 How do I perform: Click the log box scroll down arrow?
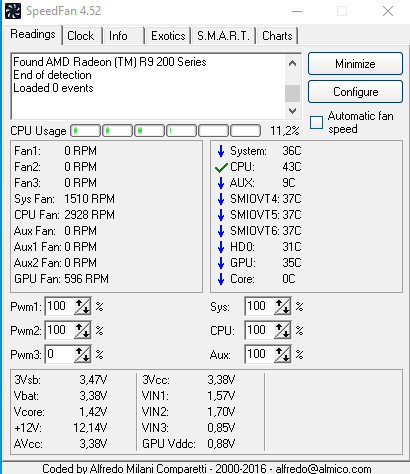(x=292, y=110)
